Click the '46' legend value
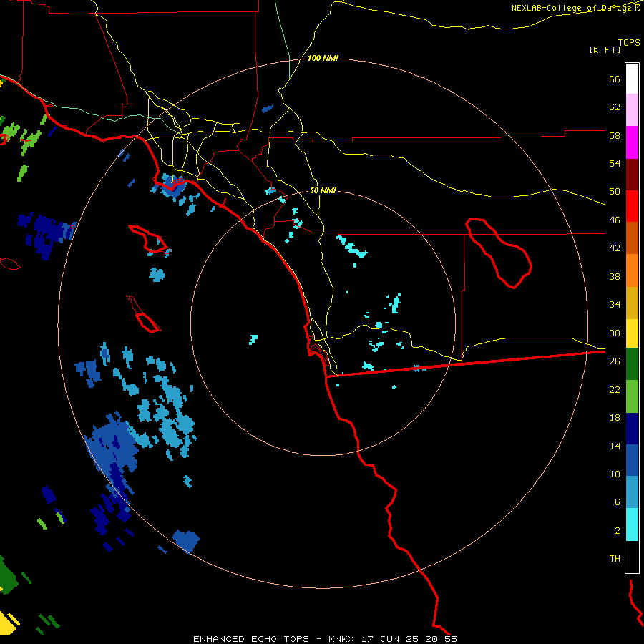 615,220
